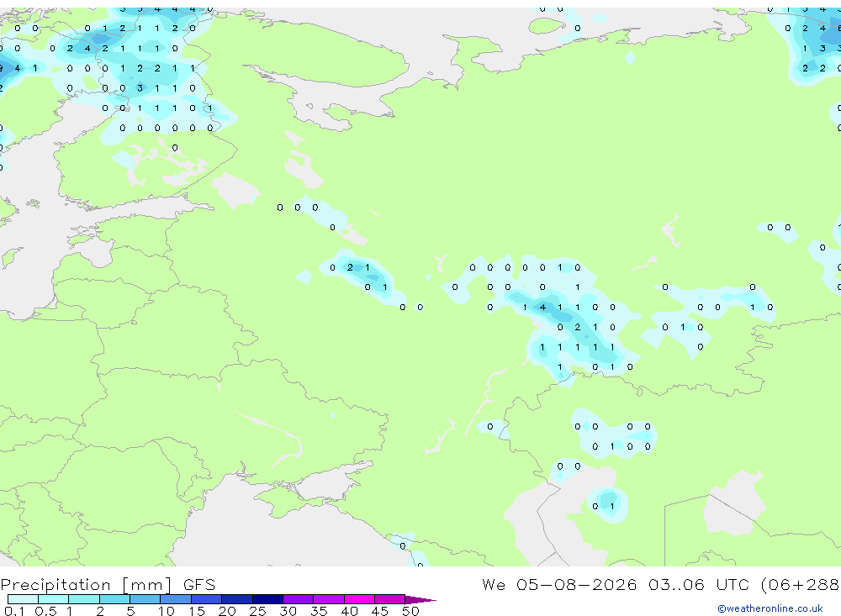Click the '15' legend scale label

click(196, 611)
